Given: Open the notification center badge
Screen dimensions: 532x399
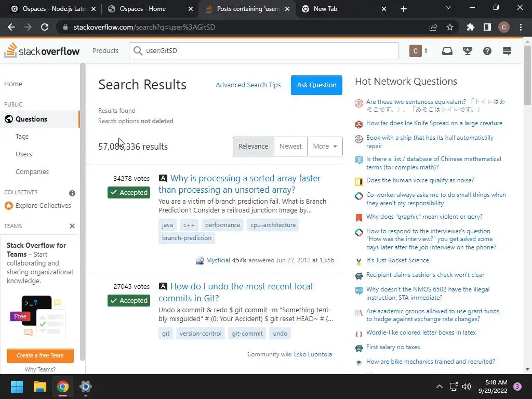Looking at the screenshot, I should coord(517,387).
